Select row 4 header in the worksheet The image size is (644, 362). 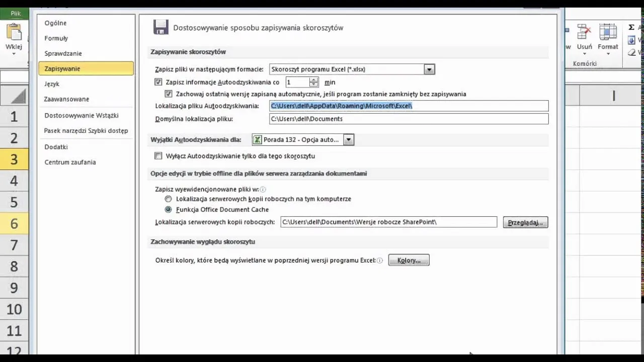click(14, 181)
